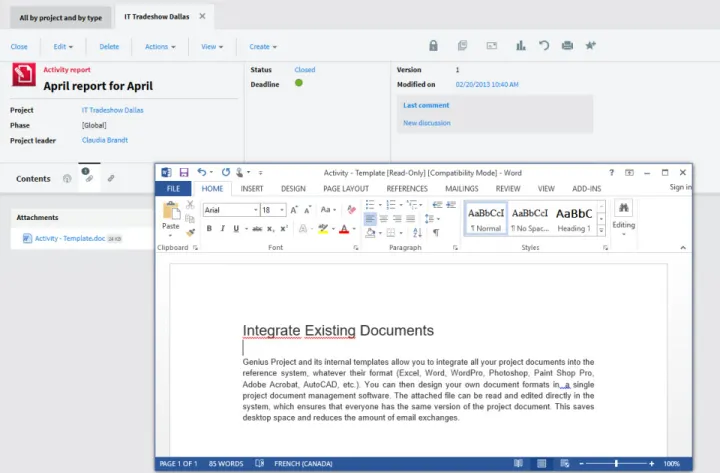The width and height of the screenshot is (720, 473).
Task: Expand the Create dropdown menu
Action: click(x=263, y=46)
